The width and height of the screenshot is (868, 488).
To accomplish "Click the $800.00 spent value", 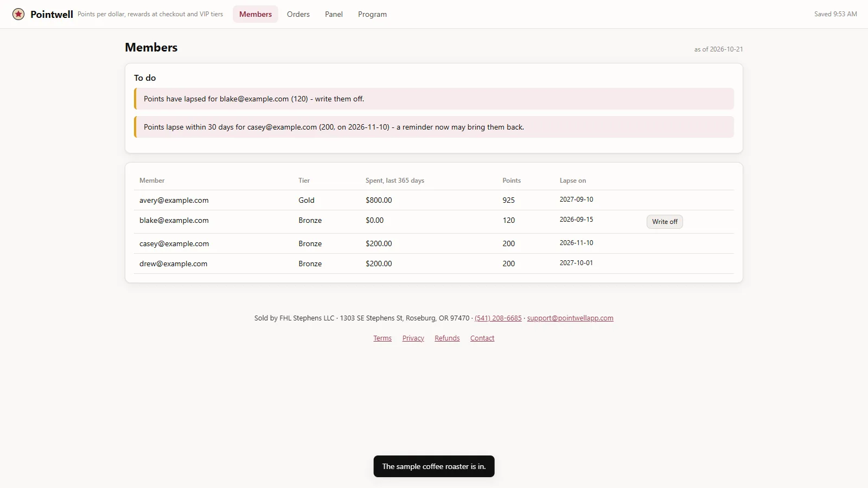I will [x=379, y=200].
